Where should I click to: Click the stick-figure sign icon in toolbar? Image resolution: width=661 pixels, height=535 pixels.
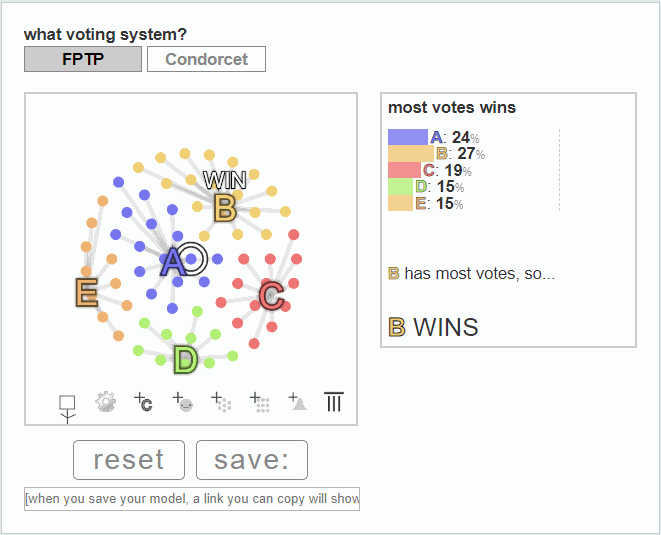coord(67,409)
